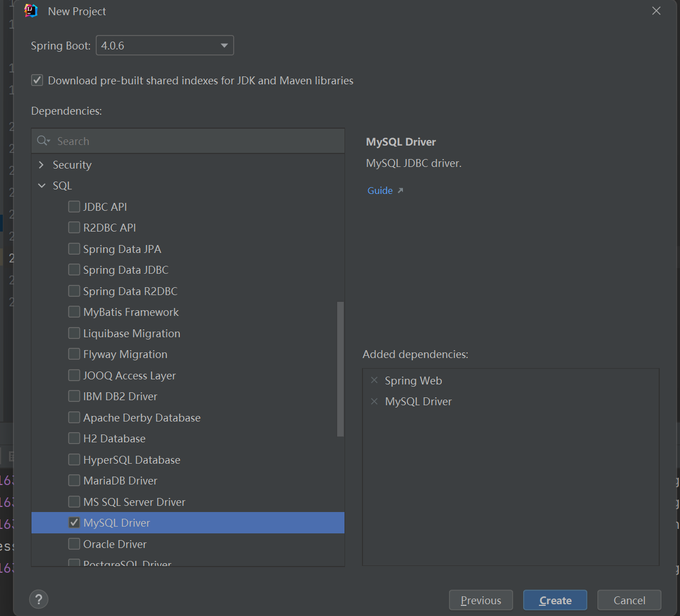Click the Cancel button
The height and width of the screenshot is (616, 680).
pos(629,600)
